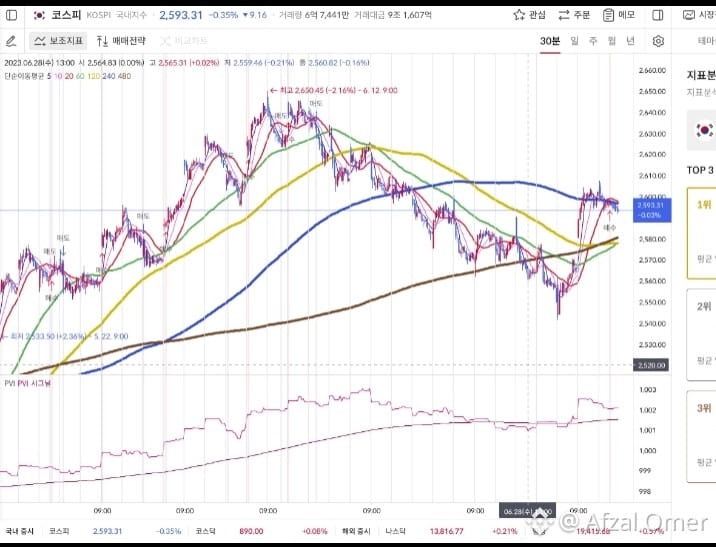This screenshot has height=547, width=716.
Task: Click the 120 moving-average legend number
Action: pos(93,76)
